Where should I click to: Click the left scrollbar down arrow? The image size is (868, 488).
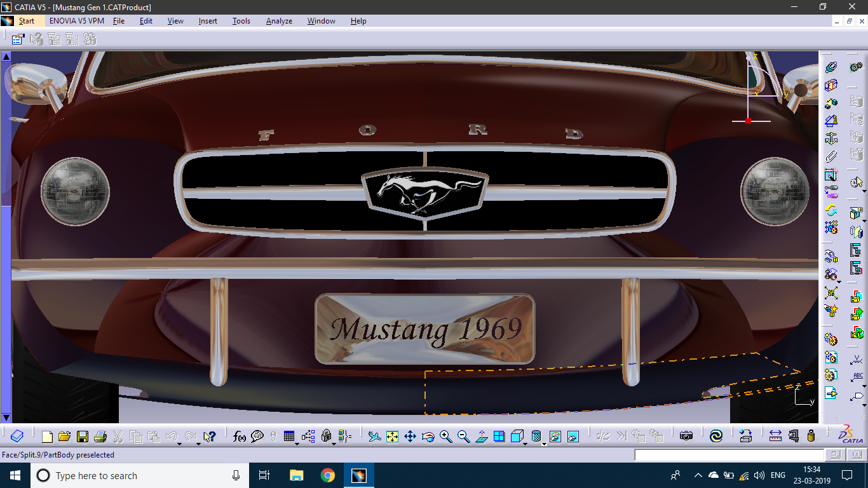[x=6, y=417]
